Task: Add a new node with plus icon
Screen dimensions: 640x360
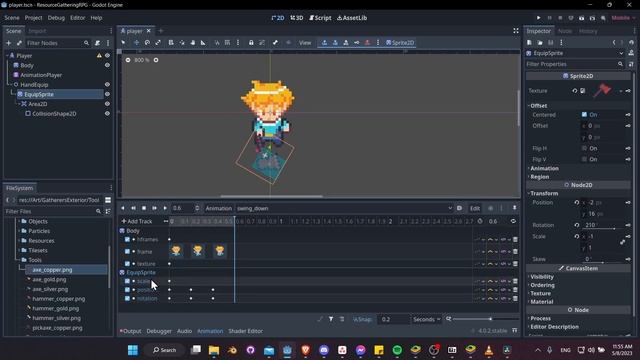Action: click(x=8, y=43)
